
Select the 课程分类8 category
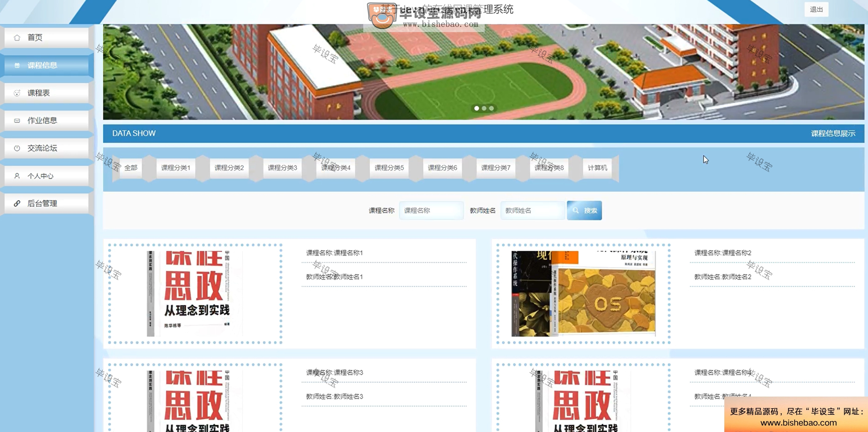pyautogui.click(x=549, y=168)
